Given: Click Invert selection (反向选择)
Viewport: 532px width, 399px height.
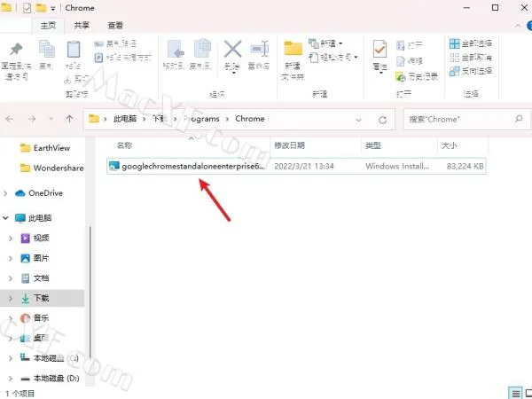Looking at the screenshot, I should (471, 71).
